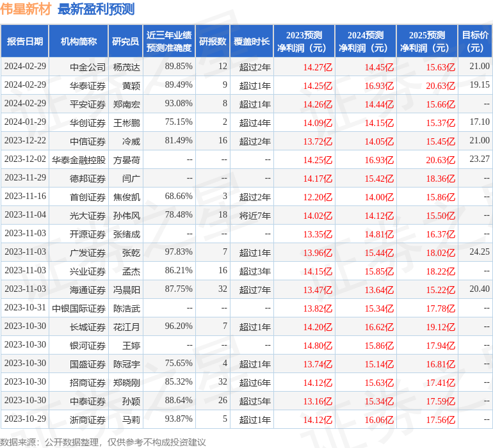
Task: Click accuracy value 96.20%
Action: [179, 326]
